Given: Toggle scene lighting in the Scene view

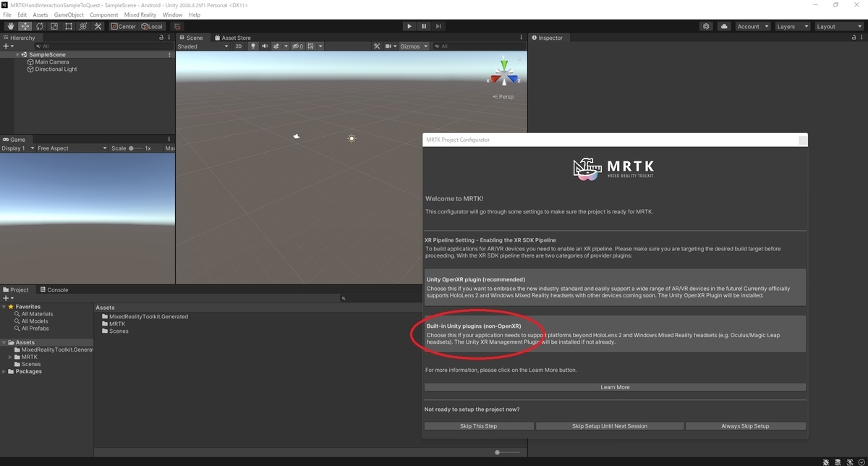Looking at the screenshot, I should pyautogui.click(x=254, y=46).
